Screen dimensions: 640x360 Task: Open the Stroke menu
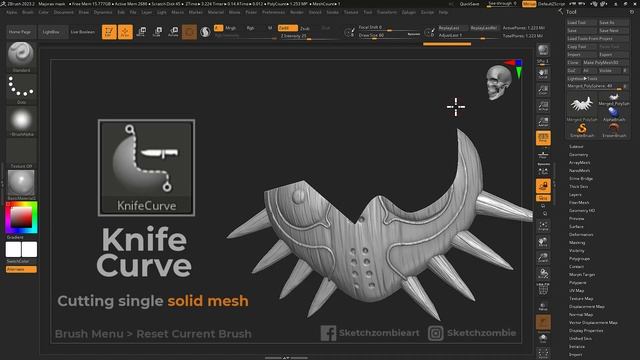(x=332, y=12)
